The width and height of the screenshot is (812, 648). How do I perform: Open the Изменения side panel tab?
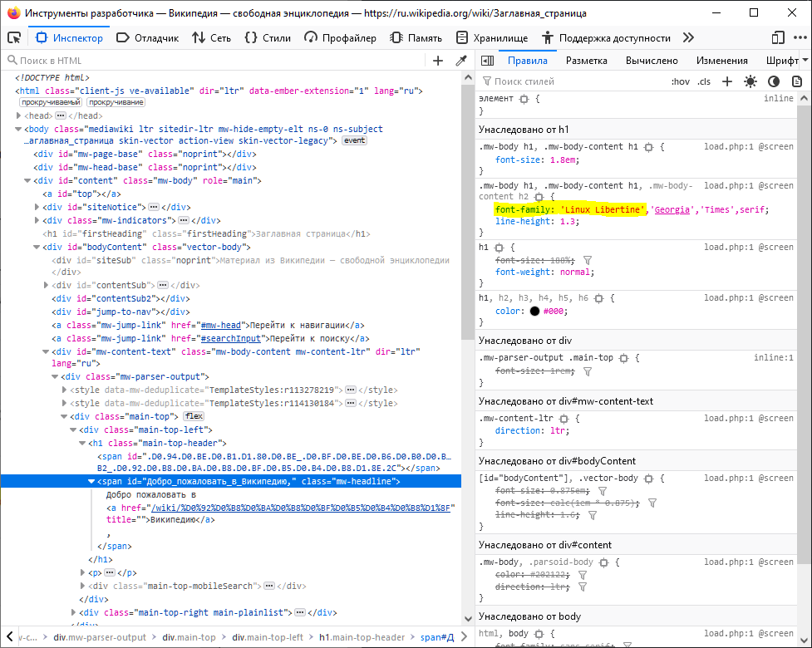pos(722,61)
